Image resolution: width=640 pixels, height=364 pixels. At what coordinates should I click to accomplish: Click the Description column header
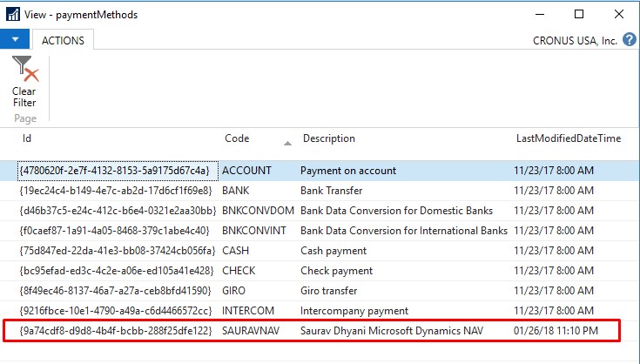tap(328, 138)
